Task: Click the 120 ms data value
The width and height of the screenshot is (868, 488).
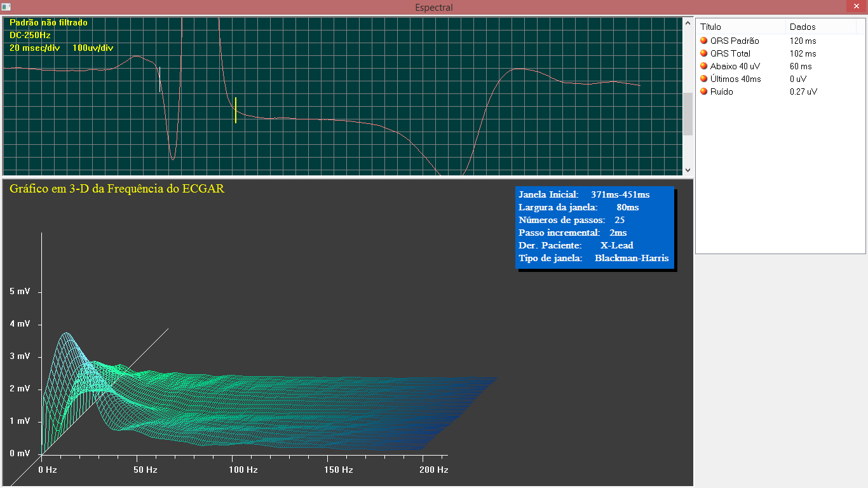Action: pos(803,41)
